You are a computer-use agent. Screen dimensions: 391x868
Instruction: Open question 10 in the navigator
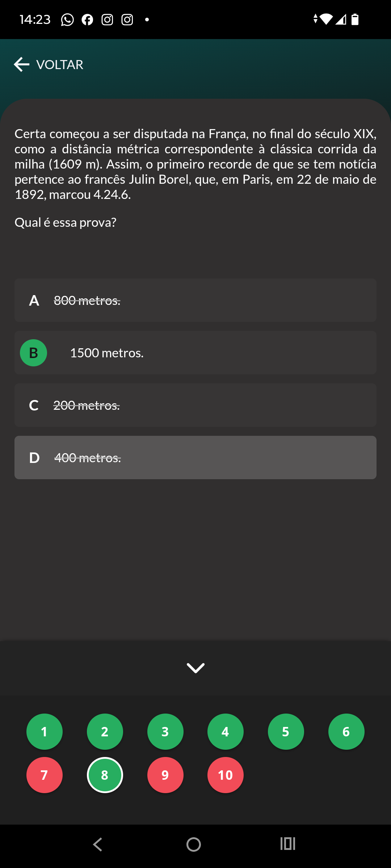pos(226,775)
